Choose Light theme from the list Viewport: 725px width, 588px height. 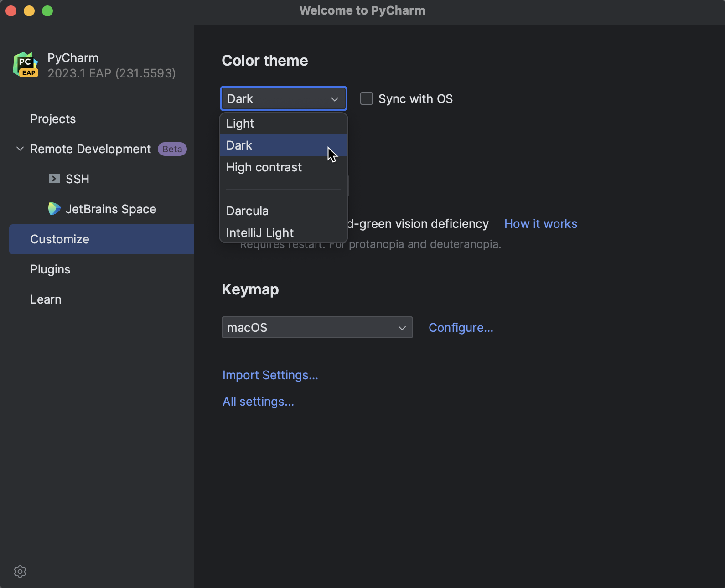[x=284, y=124]
